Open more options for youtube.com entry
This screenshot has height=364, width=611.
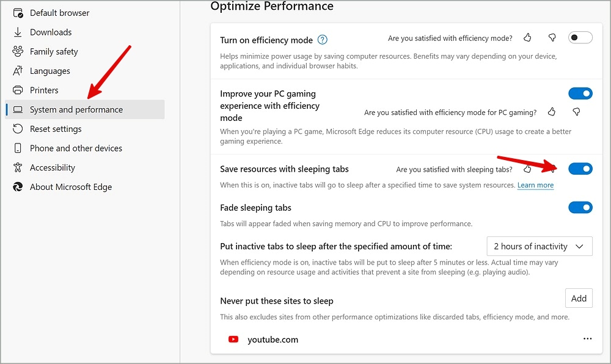click(587, 338)
